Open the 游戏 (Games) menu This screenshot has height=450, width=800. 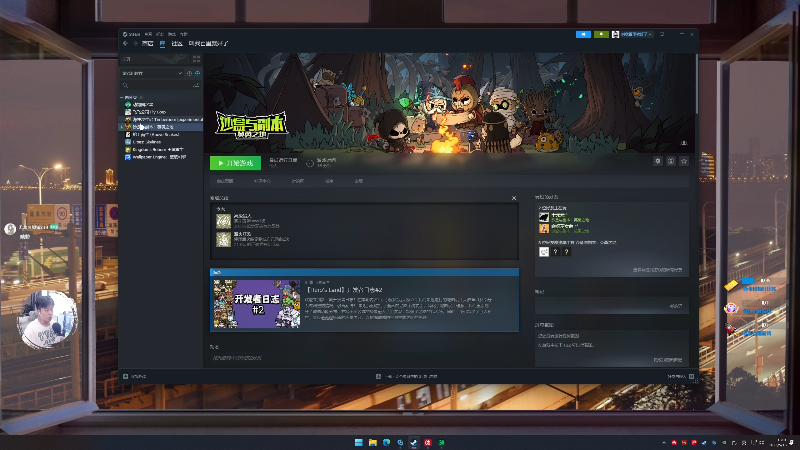[172, 34]
